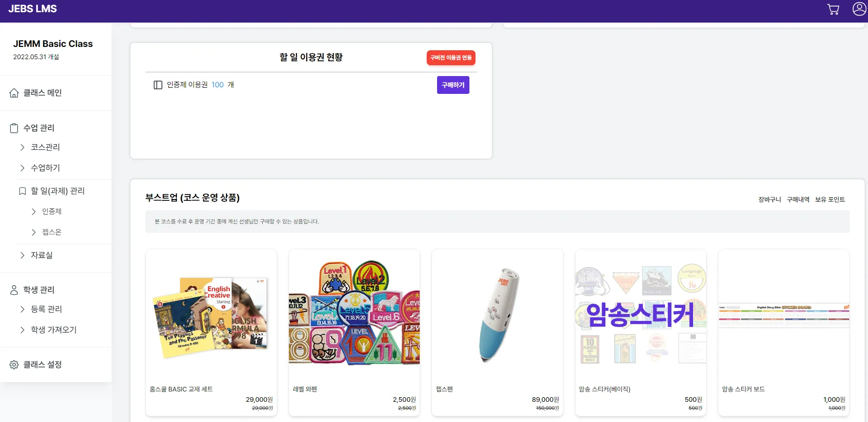Open 클래스 설정
Viewport: 868px width, 422px height.
[x=43, y=365]
